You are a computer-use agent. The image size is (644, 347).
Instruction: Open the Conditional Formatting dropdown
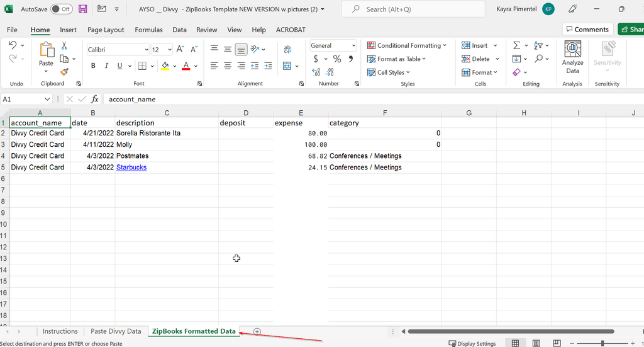tap(406, 45)
